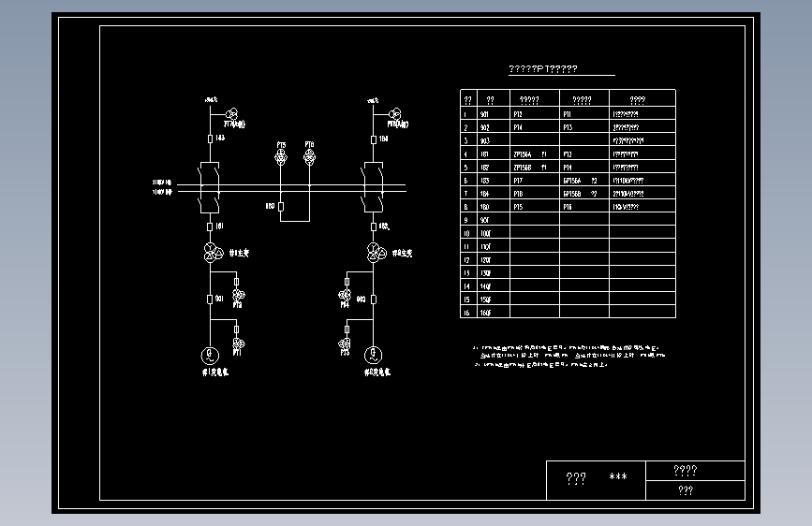
Task: Click the PT6 text label
Action: click(x=309, y=144)
